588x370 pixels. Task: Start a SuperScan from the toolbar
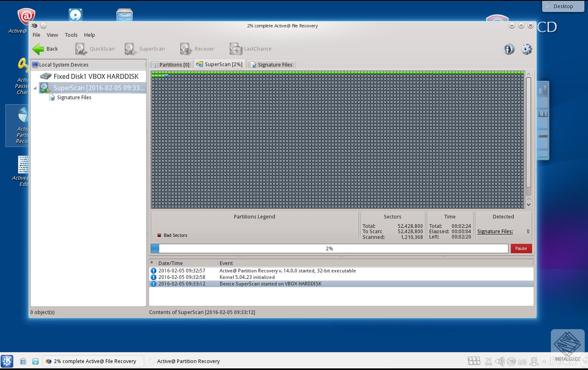[x=145, y=49]
